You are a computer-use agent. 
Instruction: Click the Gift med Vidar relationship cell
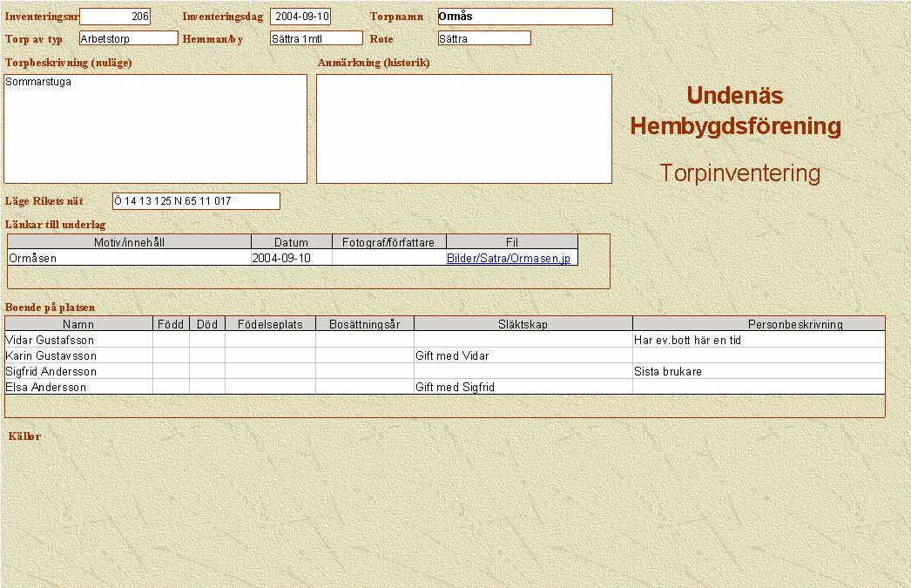tap(523, 356)
